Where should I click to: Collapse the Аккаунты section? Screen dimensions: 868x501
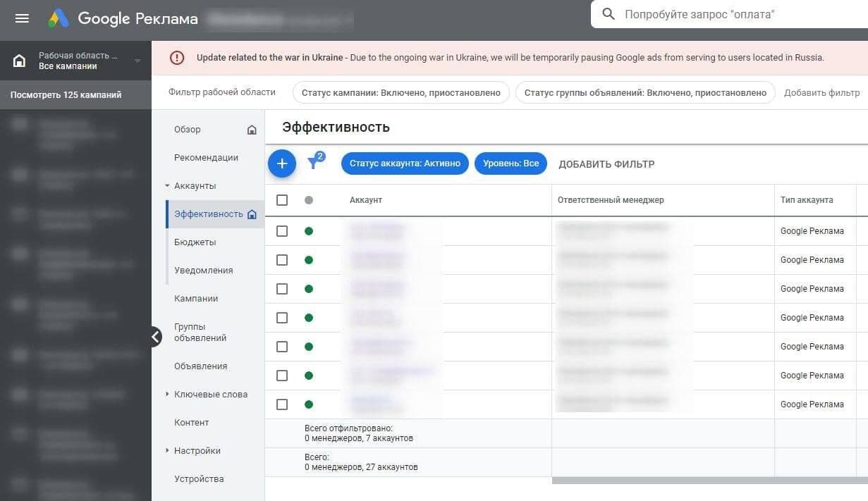click(x=167, y=185)
